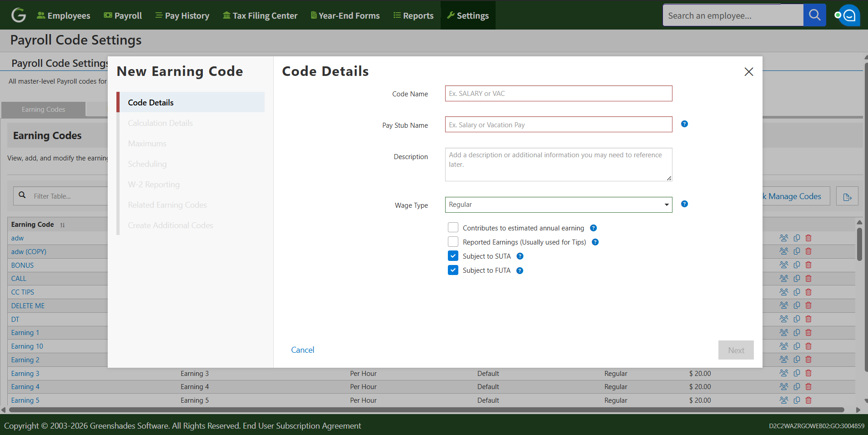The image size is (868, 435).
Task: Enable Contributes to estimated annual earning checkbox
Action: tap(453, 228)
